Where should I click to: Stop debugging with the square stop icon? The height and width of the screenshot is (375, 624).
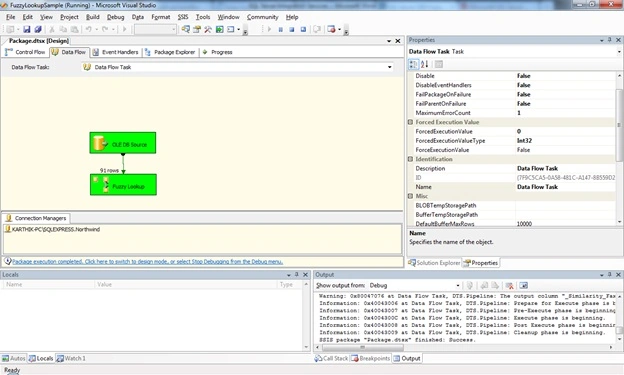292,29
